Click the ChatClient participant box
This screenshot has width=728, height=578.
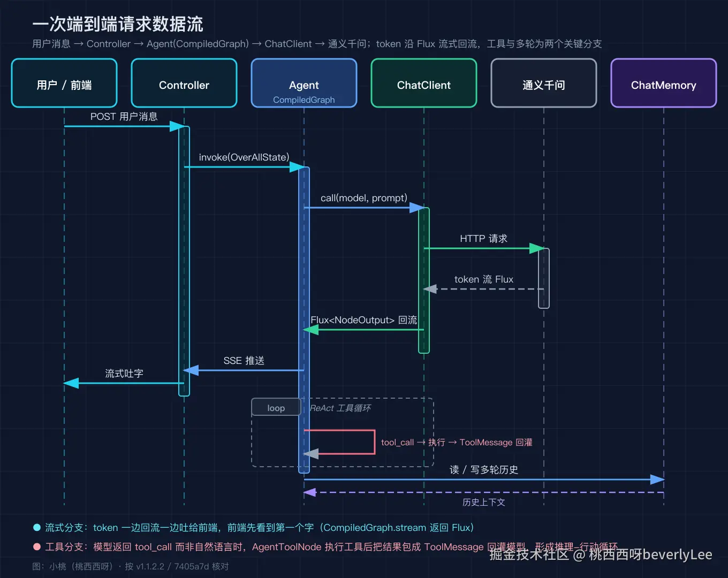pyautogui.click(x=424, y=83)
